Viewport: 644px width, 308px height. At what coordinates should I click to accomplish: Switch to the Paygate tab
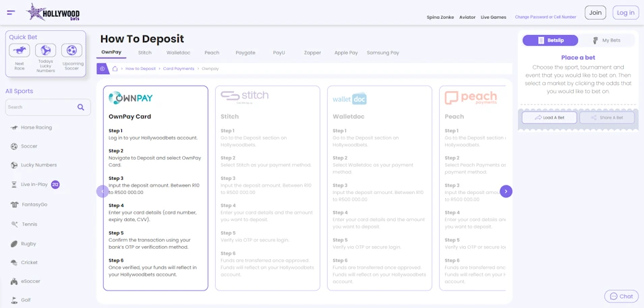pyautogui.click(x=245, y=53)
